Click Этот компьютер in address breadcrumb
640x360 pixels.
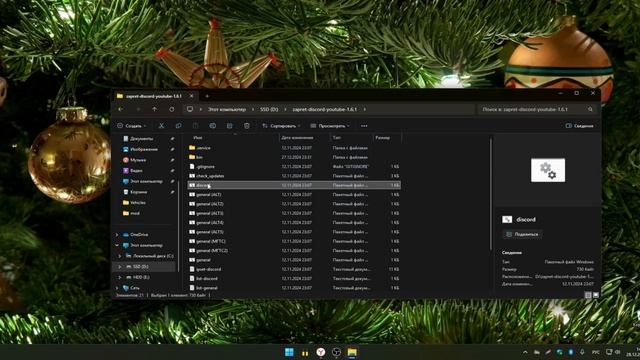[227, 109]
